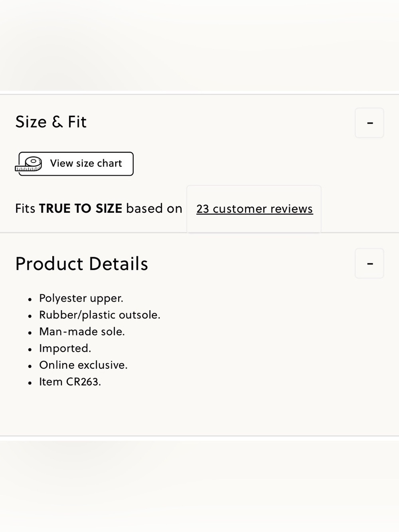Collapse the Product Details section

click(x=369, y=263)
